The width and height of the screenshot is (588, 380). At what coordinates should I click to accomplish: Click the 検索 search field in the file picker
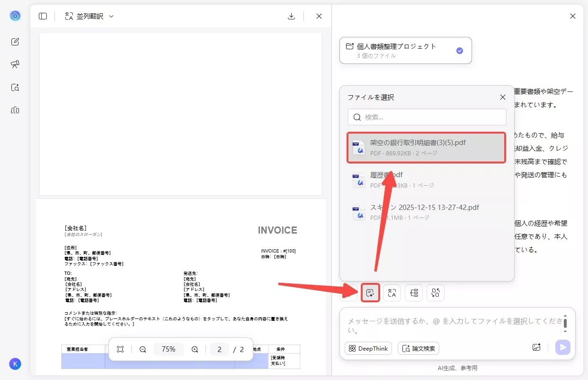click(426, 117)
